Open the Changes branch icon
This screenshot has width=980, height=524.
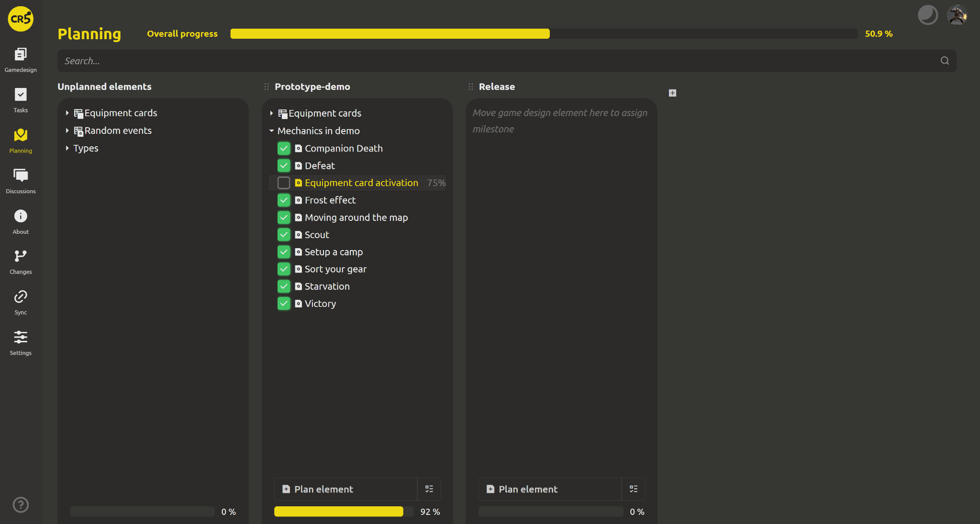(21, 256)
